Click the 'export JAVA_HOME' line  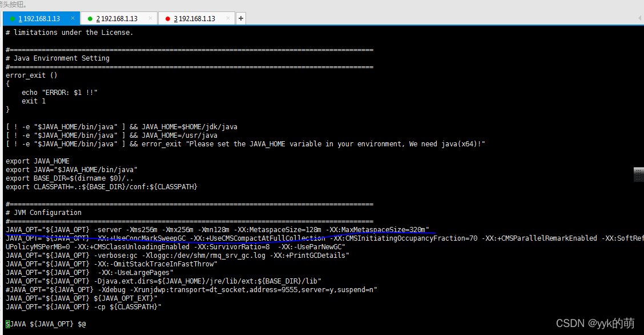coord(37,161)
